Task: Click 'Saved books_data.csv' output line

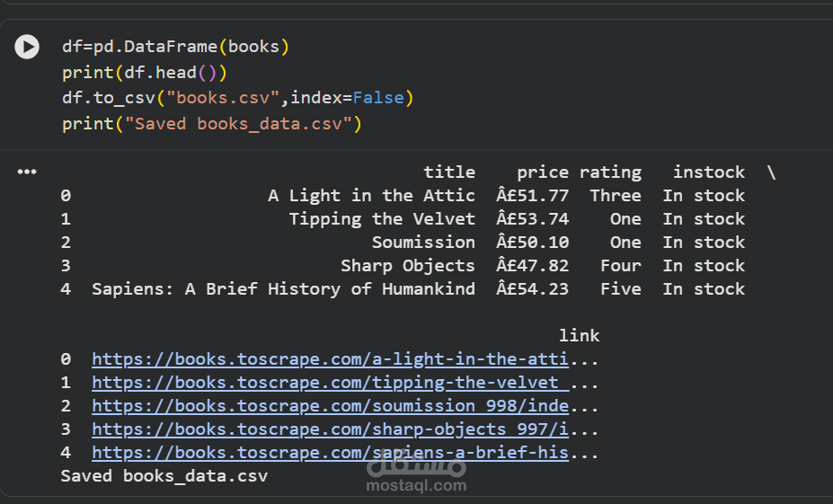Action: (x=164, y=476)
